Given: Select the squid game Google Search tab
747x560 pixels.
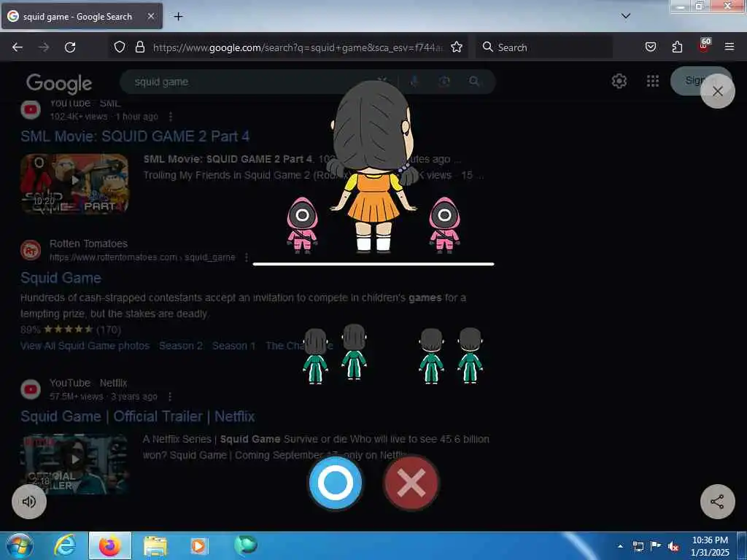Looking at the screenshot, I should pos(82,17).
